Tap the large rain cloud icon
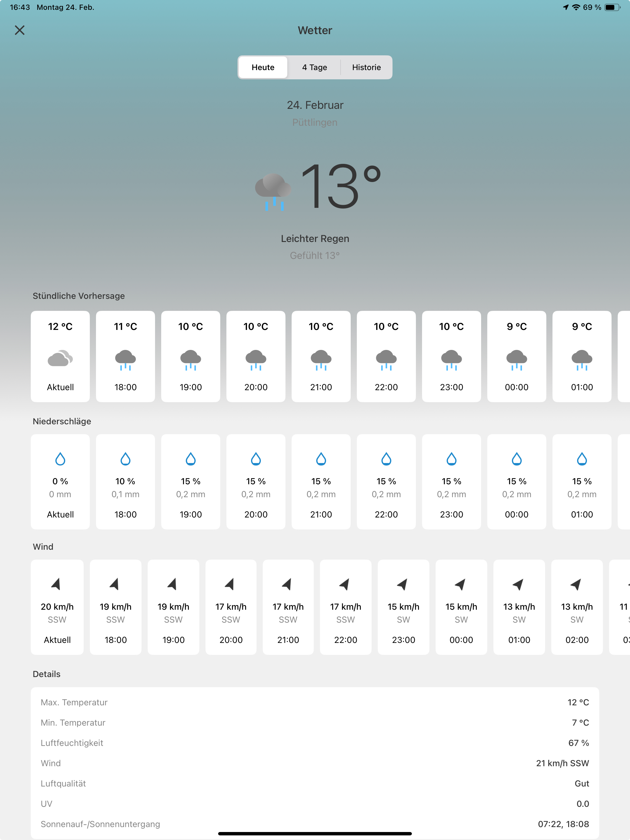 coord(273,192)
